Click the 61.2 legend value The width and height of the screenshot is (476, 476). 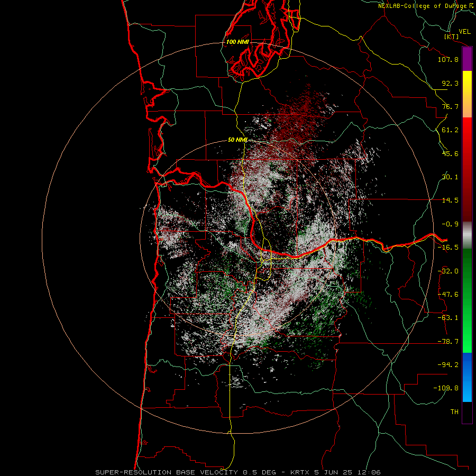point(450,130)
